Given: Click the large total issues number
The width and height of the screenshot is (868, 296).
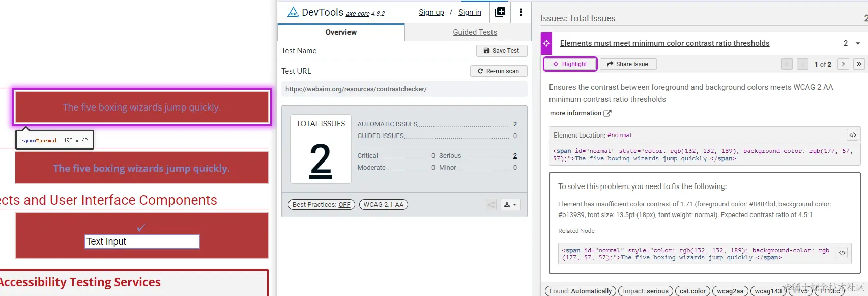Looking at the screenshot, I should [321, 160].
